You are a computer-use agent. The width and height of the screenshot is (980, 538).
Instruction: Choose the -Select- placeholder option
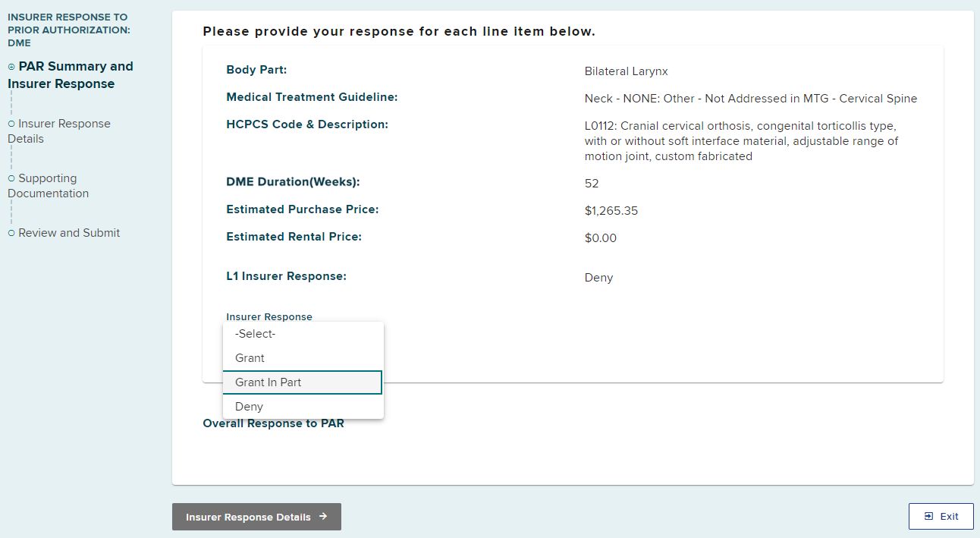point(256,334)
